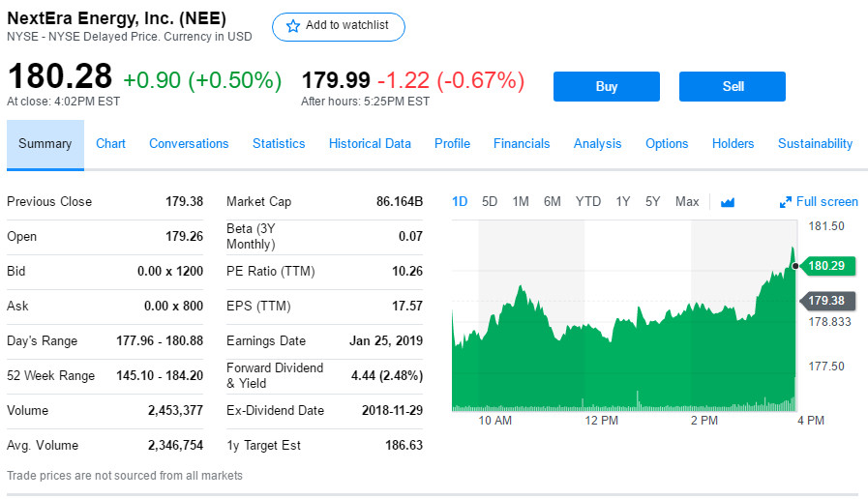Viewport: 868px width, 499px height.
Task: Click the Bid value 0.00 x 1200
Action: (x=170, y=272)
